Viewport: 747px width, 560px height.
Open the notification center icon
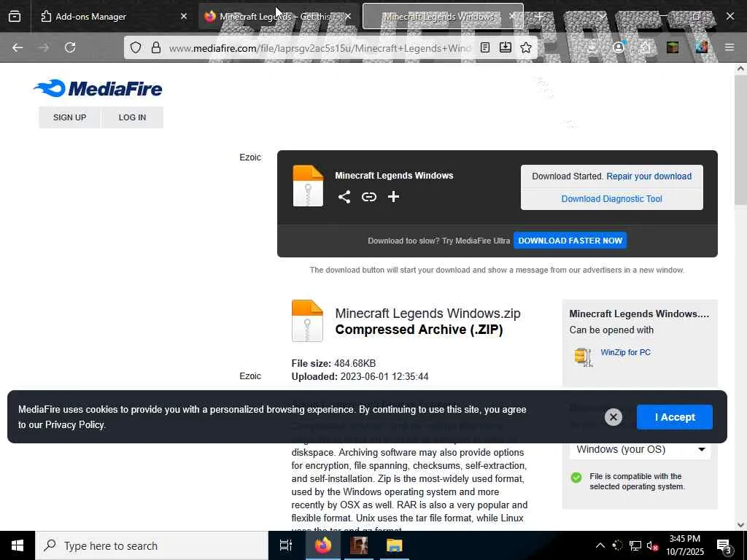(x=724, y=546)
